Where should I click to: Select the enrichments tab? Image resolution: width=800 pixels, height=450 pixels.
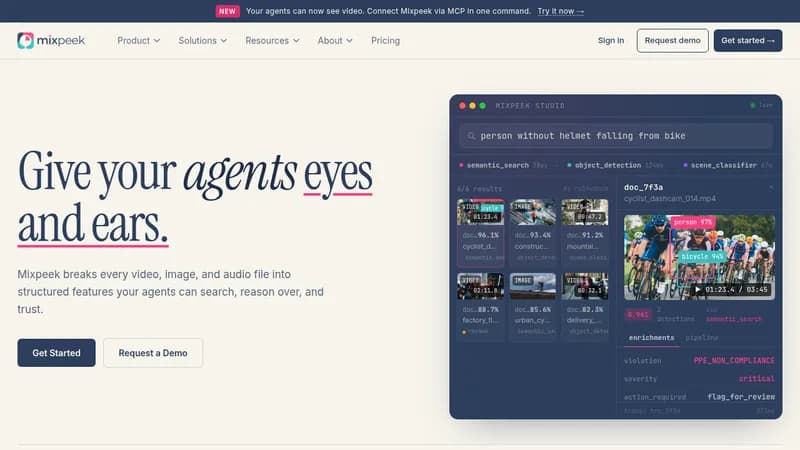tap(651, 338)
